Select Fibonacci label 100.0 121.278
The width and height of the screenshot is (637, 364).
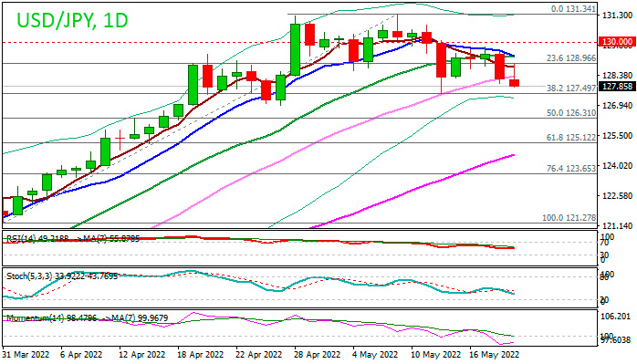point(569,218)
